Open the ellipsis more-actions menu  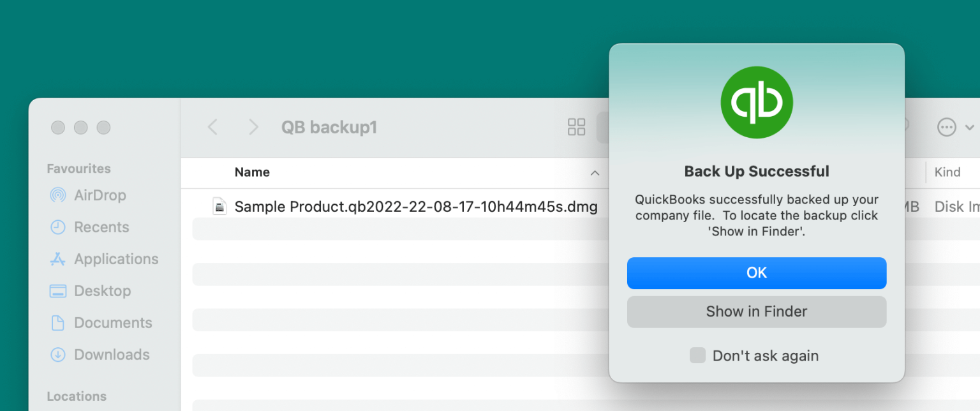946,127
